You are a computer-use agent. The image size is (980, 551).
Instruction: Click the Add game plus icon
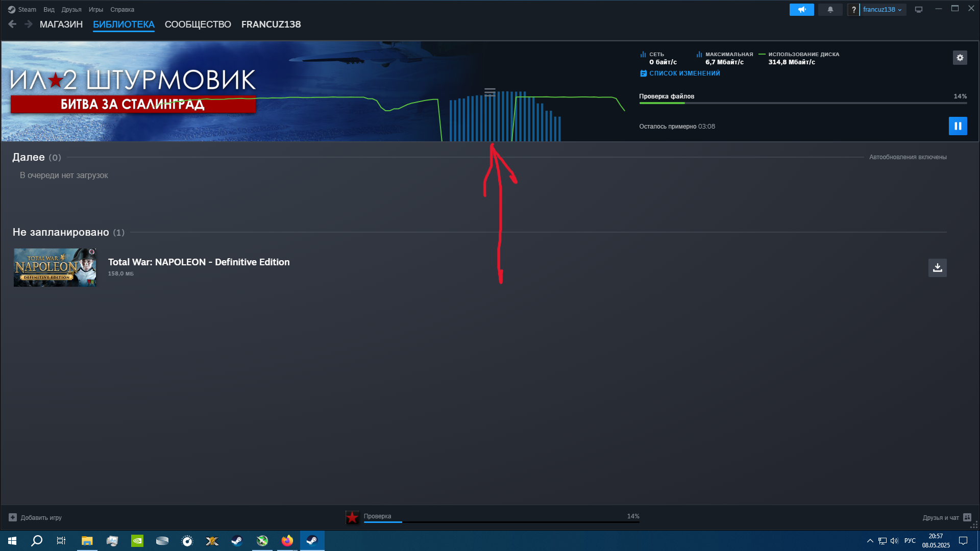tap(13, 517)
